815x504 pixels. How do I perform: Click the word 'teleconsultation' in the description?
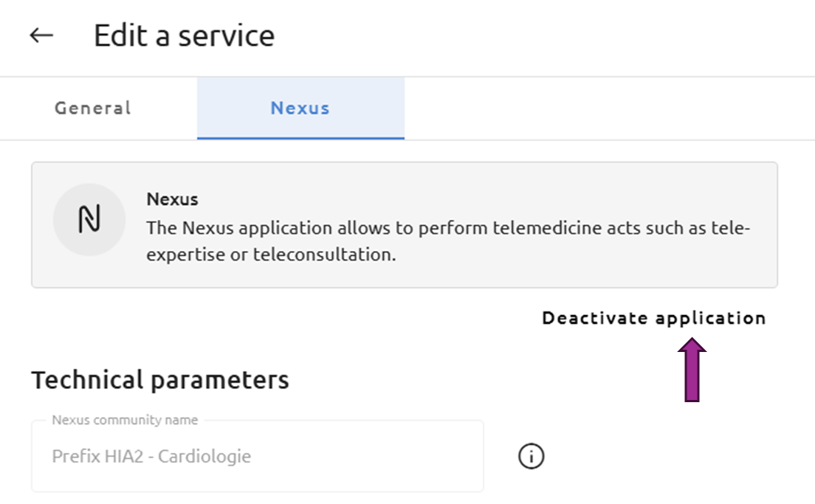pyautogui.click(x=323, y=255)
